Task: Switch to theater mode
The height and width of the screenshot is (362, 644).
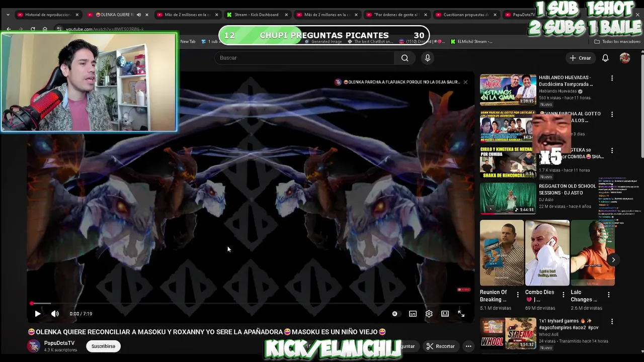Action: (445, 314)
